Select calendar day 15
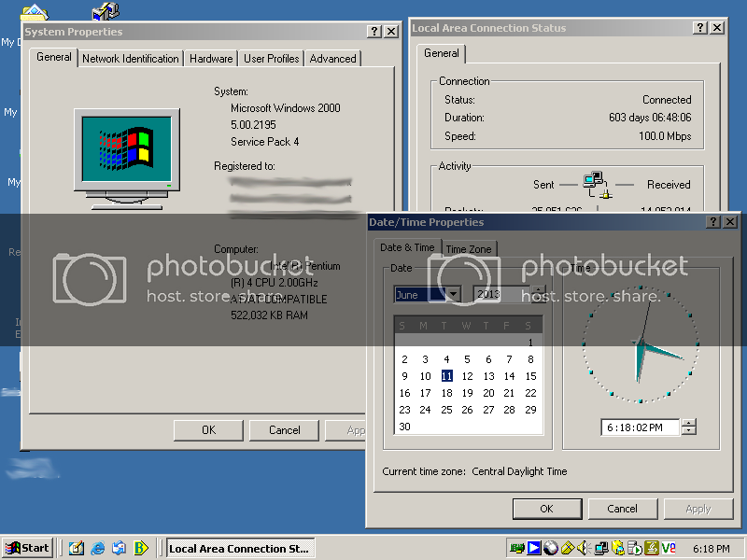This screenshot has height=560, width=747. 530,376
